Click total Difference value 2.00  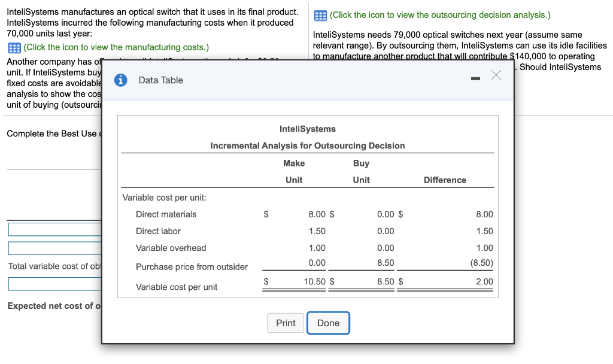tap(484, 281)
